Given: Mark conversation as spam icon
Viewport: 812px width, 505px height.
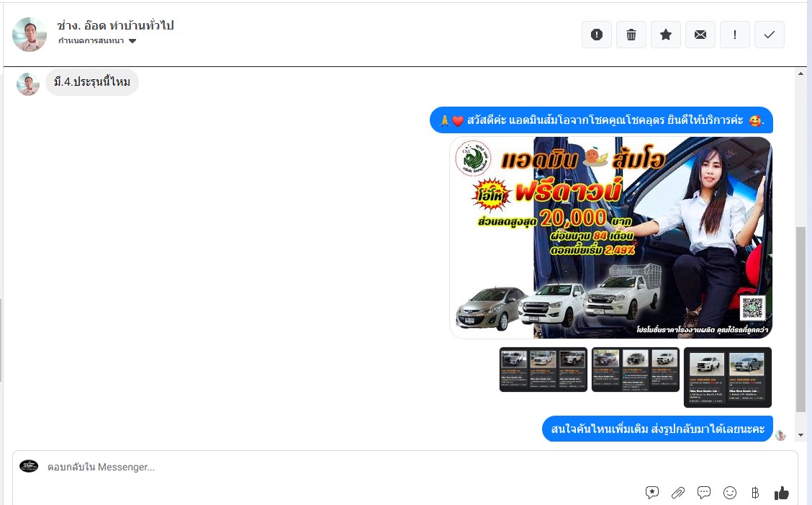Looking at the screenshot, I should (x=597, y=35).
